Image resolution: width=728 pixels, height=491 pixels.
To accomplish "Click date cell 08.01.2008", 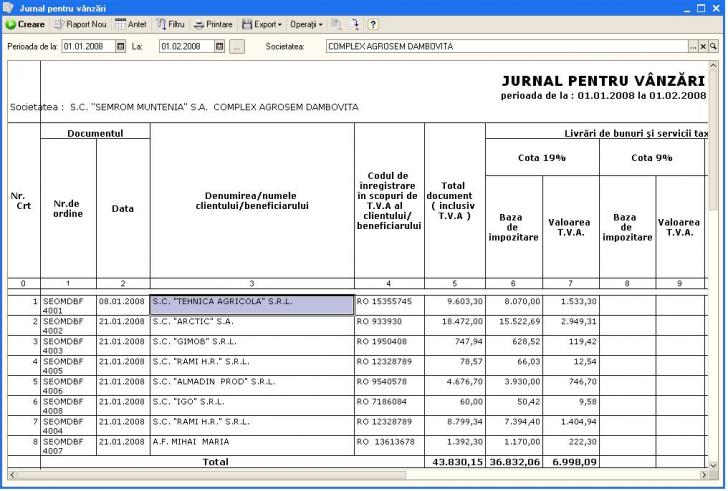I will (123, 305).
